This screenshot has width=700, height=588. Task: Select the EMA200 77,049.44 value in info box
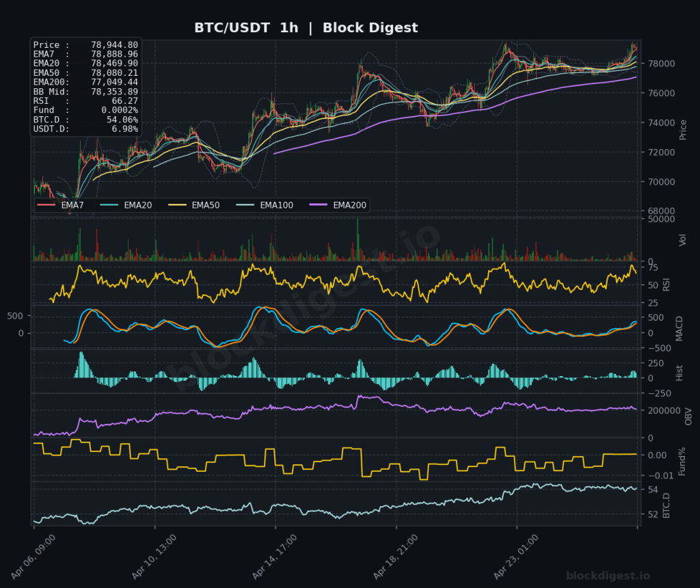coord(114,82)
